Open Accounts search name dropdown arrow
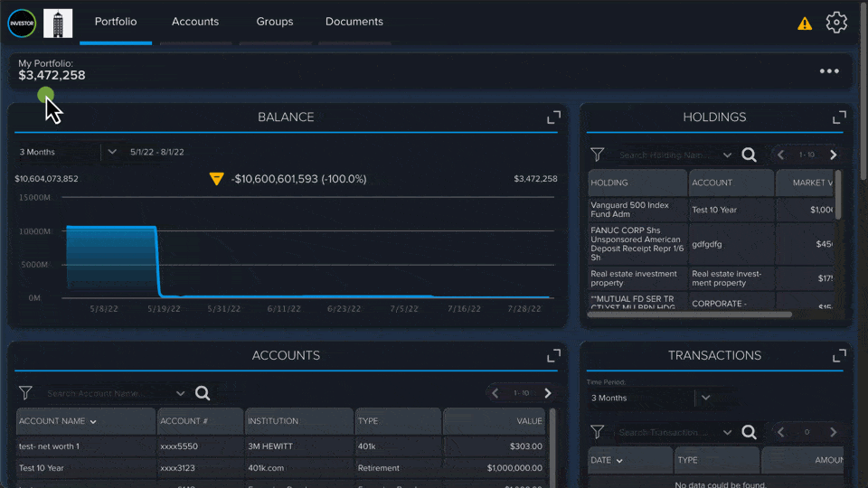868x488 pixels. 181,393
